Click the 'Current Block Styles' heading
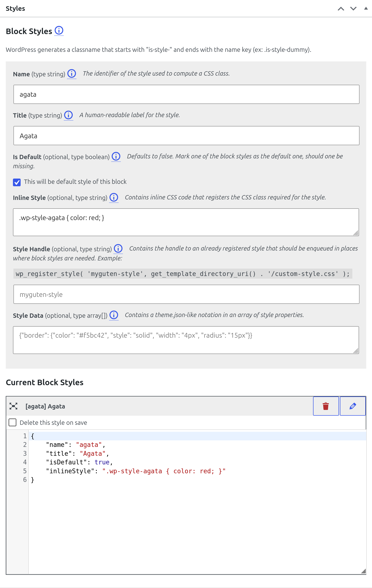372x588 pixels. click(x=45, y=382)
